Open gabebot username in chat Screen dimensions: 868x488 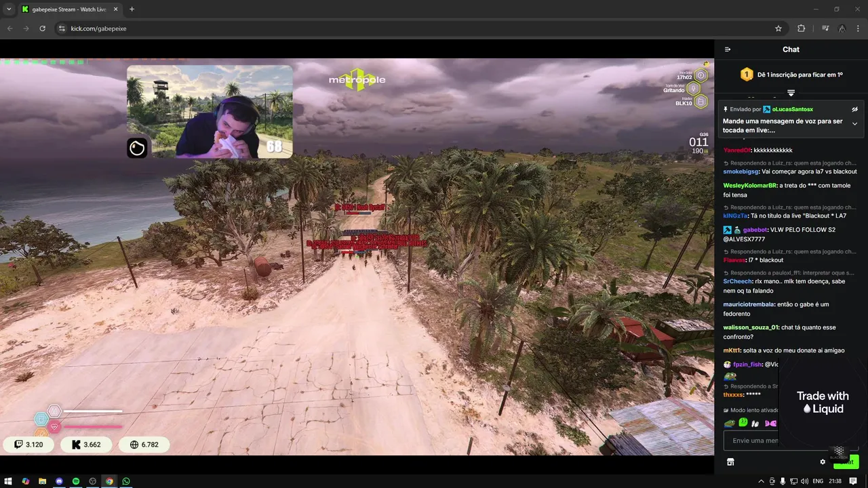755,230
